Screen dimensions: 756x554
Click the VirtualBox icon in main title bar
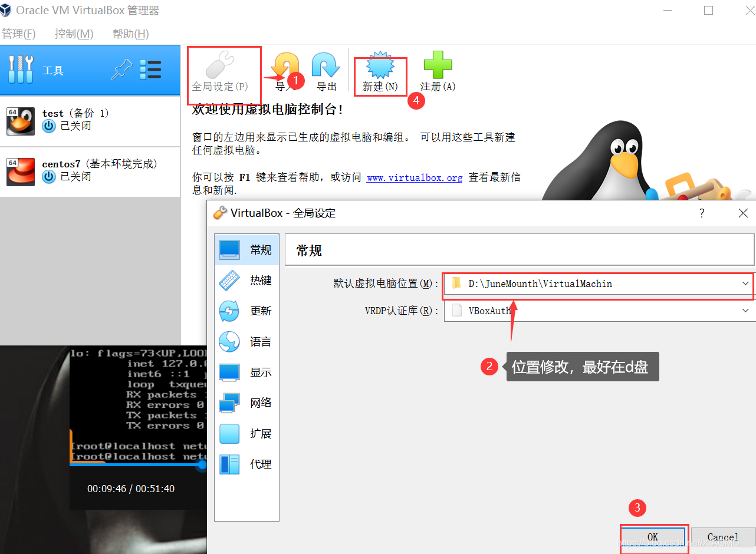[x=5, y=10]
